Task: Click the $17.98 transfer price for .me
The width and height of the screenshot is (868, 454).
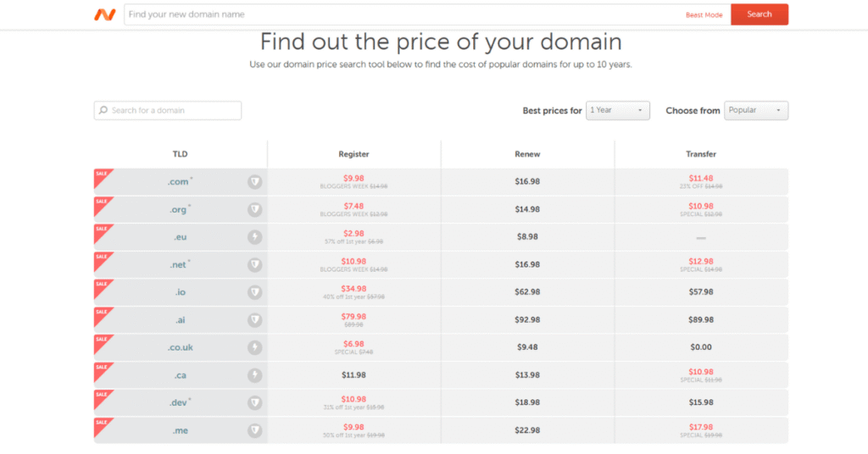Action: click(x=701, y=427)
